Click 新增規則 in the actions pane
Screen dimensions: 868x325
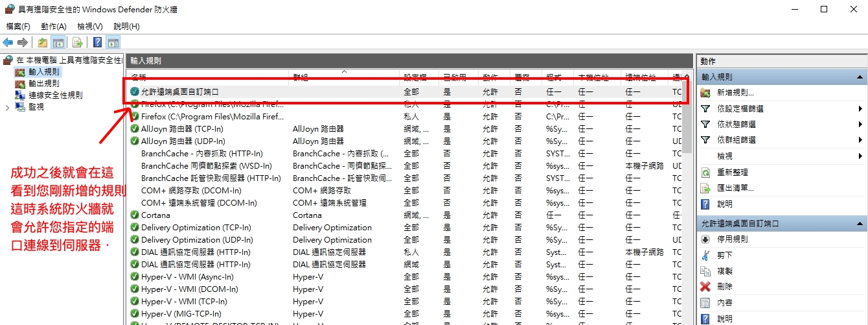click(x=735, y=93)
